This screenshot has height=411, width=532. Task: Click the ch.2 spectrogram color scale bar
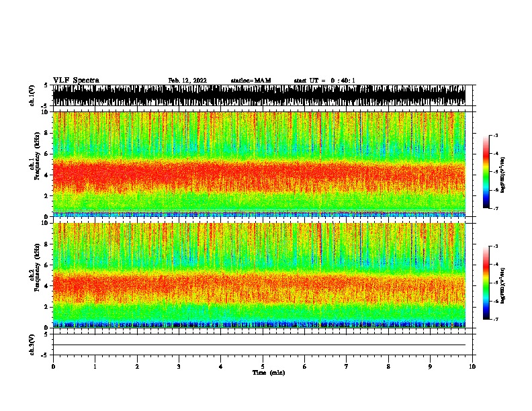point(486,283)
